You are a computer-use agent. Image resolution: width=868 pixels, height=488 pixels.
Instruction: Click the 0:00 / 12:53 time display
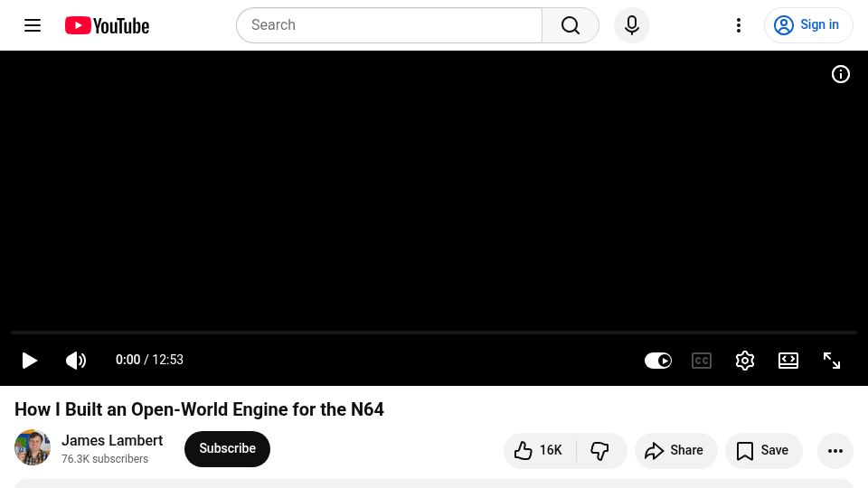(149, 361)
